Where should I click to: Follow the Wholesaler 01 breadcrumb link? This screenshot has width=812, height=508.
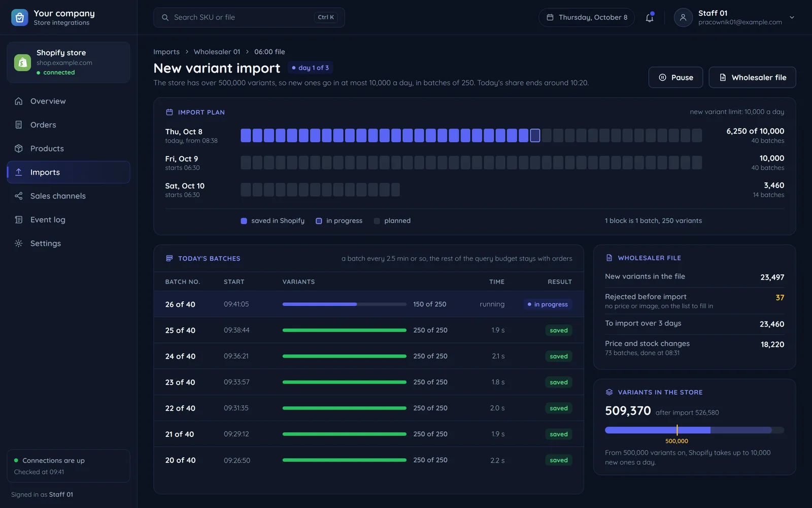(217, 52)
